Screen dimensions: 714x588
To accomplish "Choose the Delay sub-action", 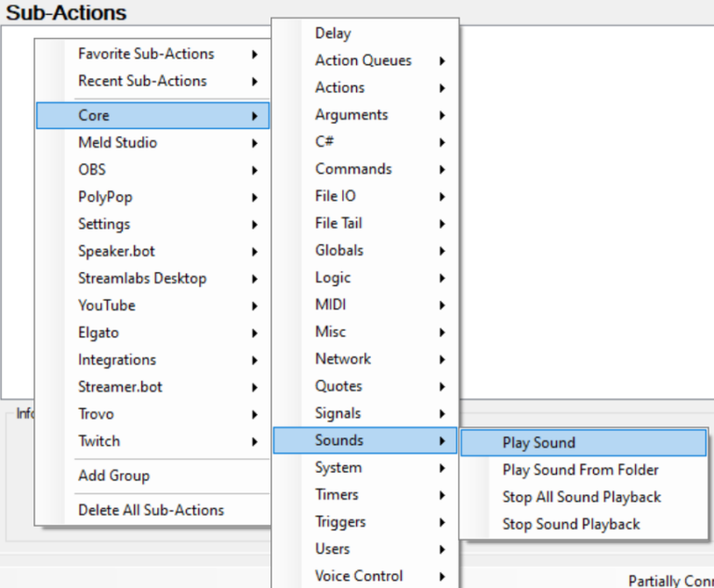I will pyautogui.click(x=333, y=33).
